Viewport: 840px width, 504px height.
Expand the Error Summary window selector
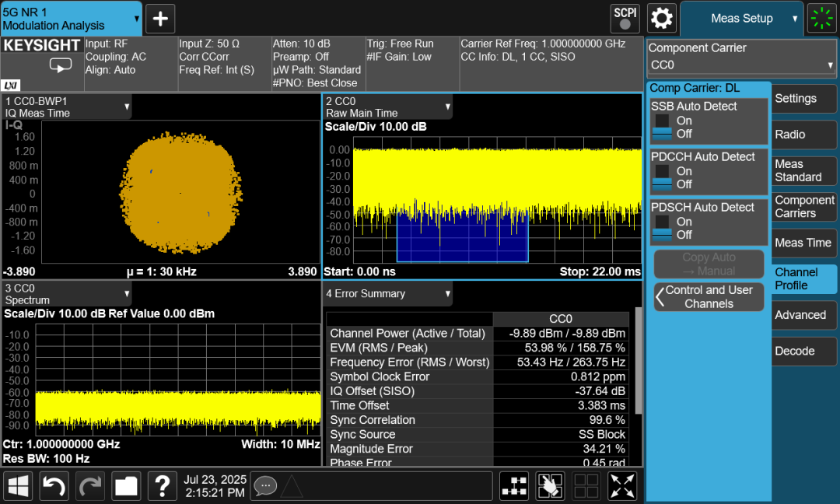(x=387, y=293)
